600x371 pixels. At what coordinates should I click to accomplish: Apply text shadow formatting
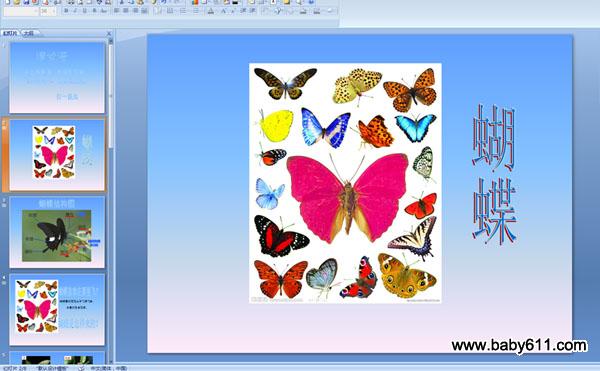(95, 11)
